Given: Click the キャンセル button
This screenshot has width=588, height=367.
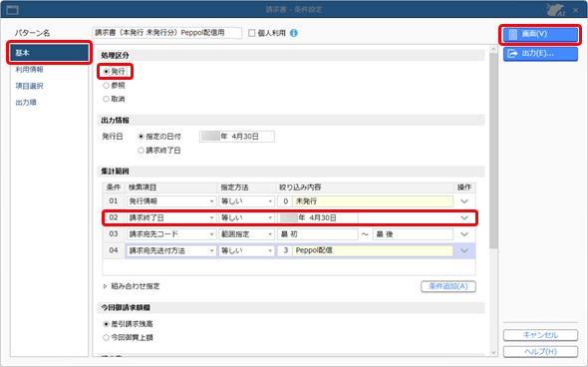Looking at the screenshot, I should (540, 335).
